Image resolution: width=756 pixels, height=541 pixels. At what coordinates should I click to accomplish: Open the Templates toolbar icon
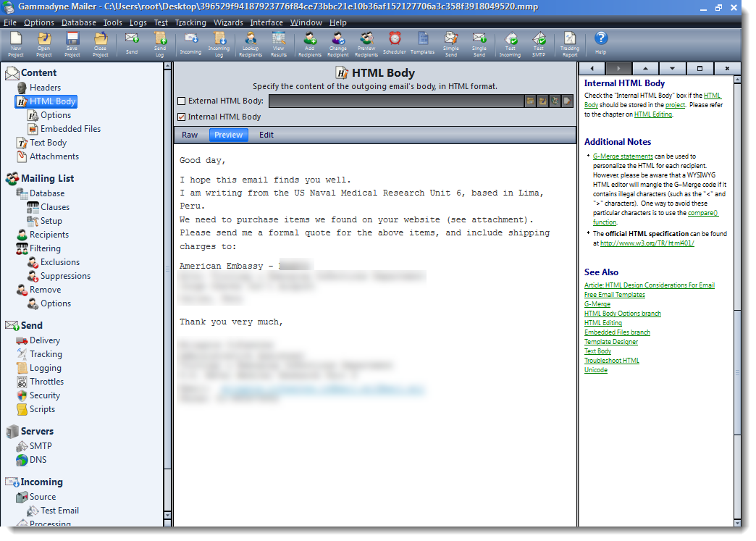[423, 44]
